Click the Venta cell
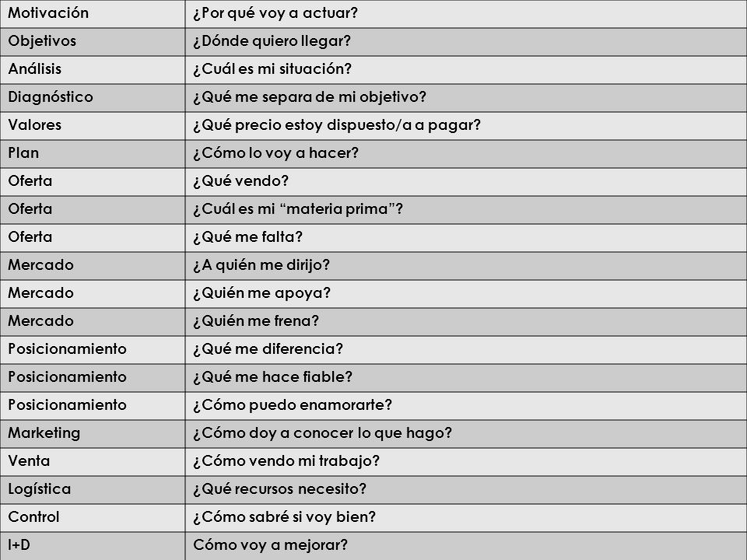The width and height of the screenshot is (747, 560). point(93,461)
